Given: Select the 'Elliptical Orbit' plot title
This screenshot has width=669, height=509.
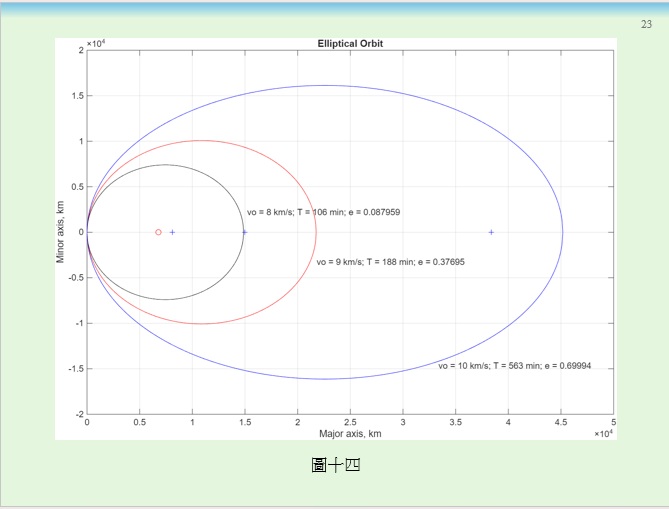Looking at the screenshot, I should pyautogui.click(x=350, y=44).
